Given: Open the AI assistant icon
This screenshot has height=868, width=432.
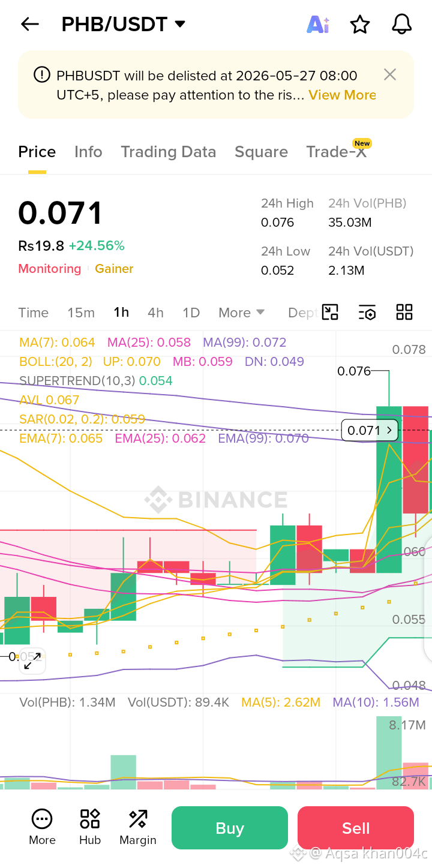Looking at the screenshot, I should (x=317, y=24).
